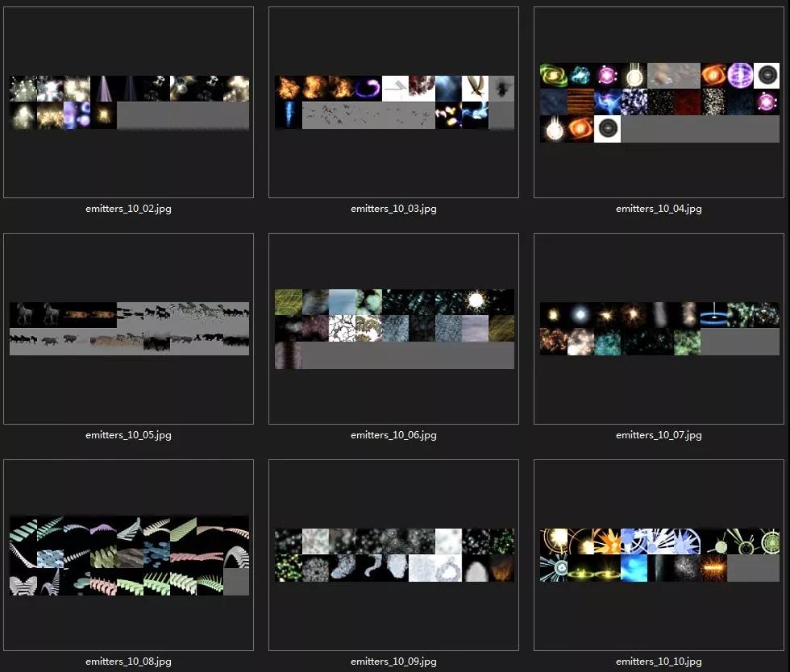This screenshot has width=790, height=672.
Task: Click the file name emitters_10_02.jpg
Action: click(128, 209)
